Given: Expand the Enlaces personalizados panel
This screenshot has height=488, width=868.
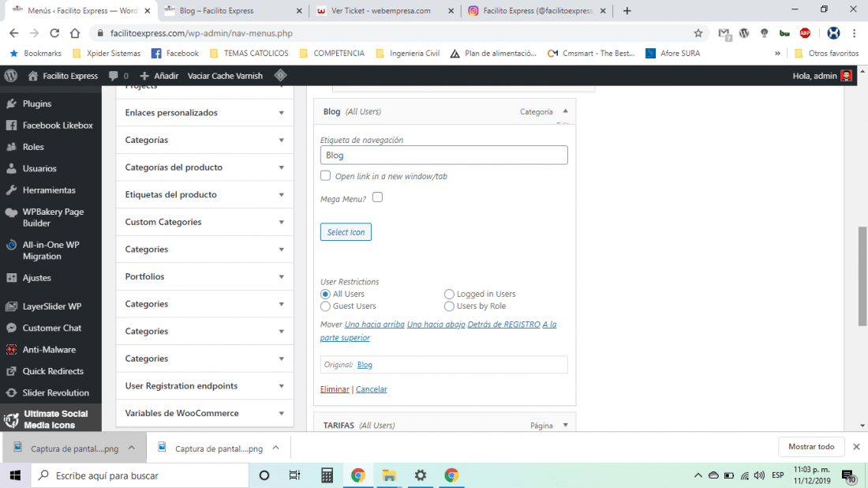Looking at the screenshot, I should pos(205,112).
